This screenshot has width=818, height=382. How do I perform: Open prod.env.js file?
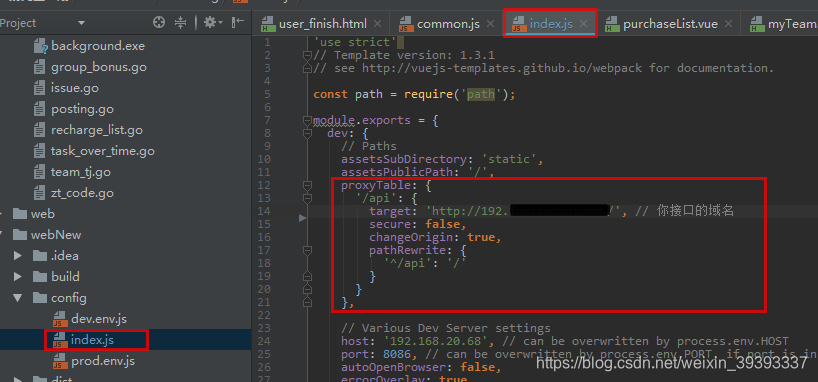pyautogui.click(x=103, y=361)
